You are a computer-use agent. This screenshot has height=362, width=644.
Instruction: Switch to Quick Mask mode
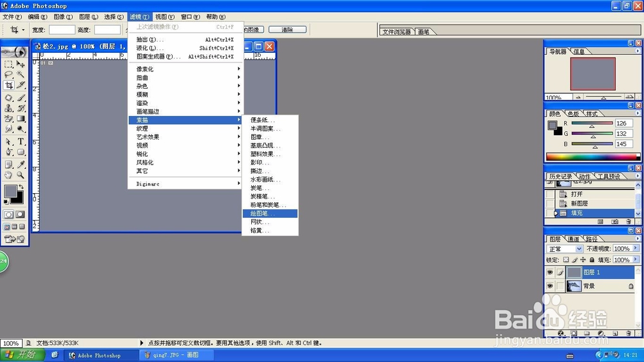20,214
